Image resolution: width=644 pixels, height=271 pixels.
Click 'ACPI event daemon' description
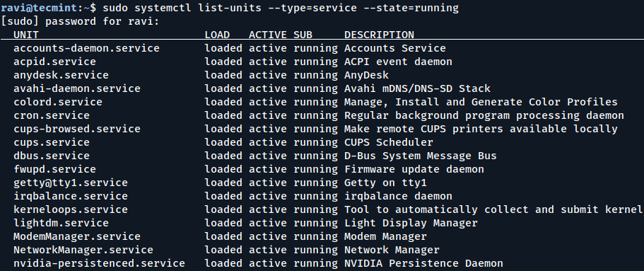(399, 62)
